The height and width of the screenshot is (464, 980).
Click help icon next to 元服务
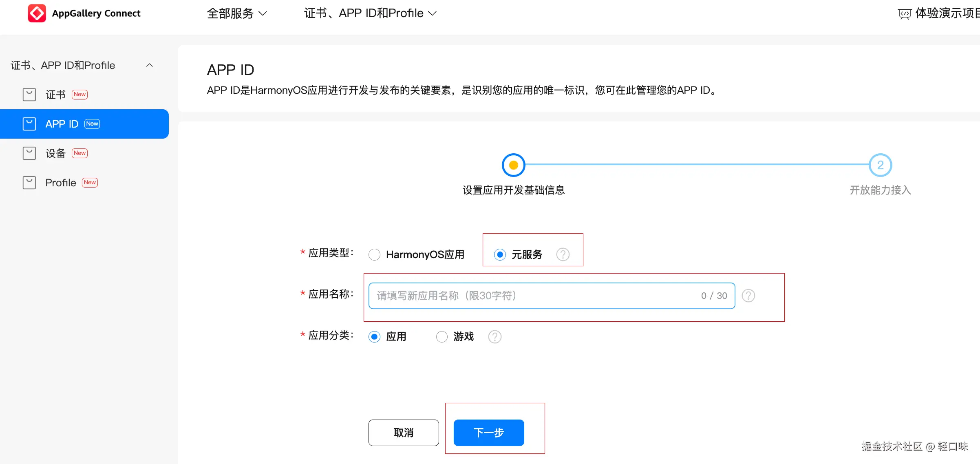(563, 254)
